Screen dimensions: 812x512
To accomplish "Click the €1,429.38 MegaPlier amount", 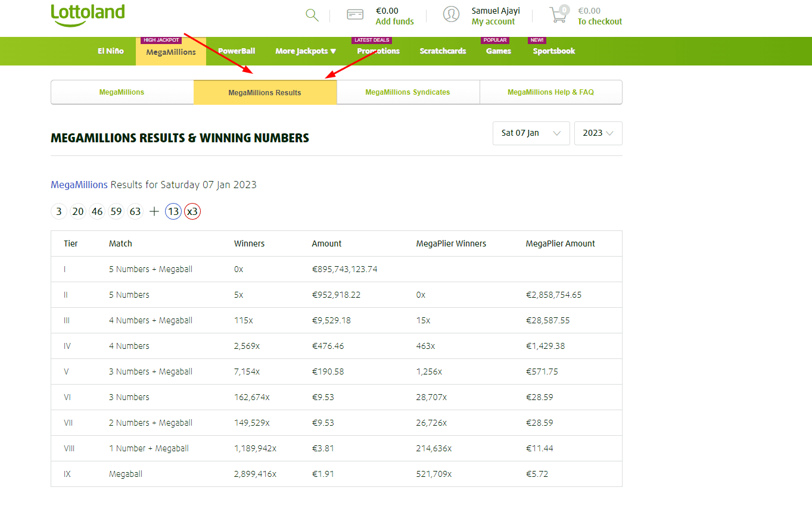I will click(x=545, y=346).
